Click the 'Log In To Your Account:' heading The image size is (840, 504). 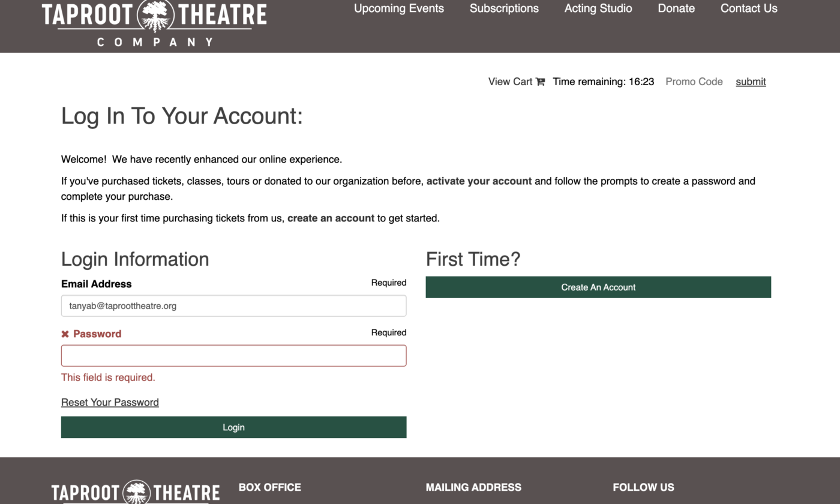pos(182,116)
